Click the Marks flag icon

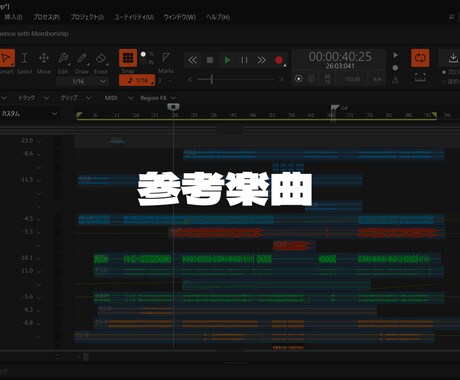point(166,58)
